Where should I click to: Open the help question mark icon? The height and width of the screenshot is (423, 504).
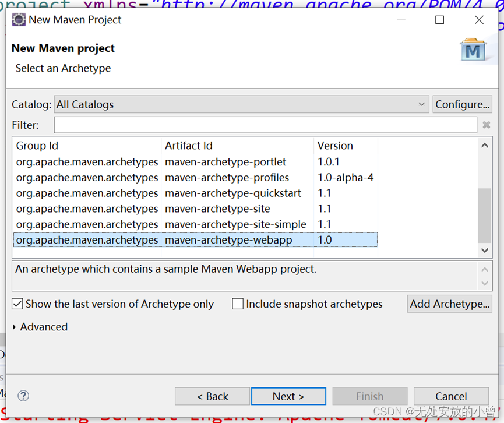[23, 396]
